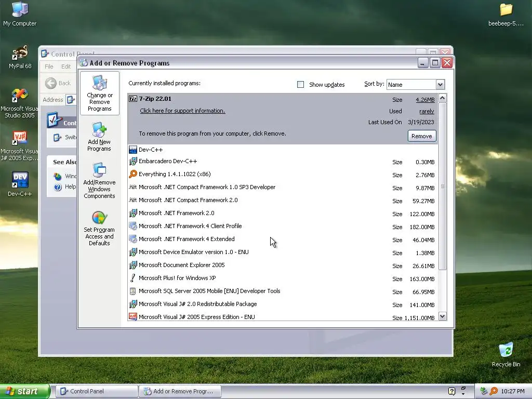
Task: Select Microsoft Plus! for Windows XP entry
Action: tap(283, 278)
